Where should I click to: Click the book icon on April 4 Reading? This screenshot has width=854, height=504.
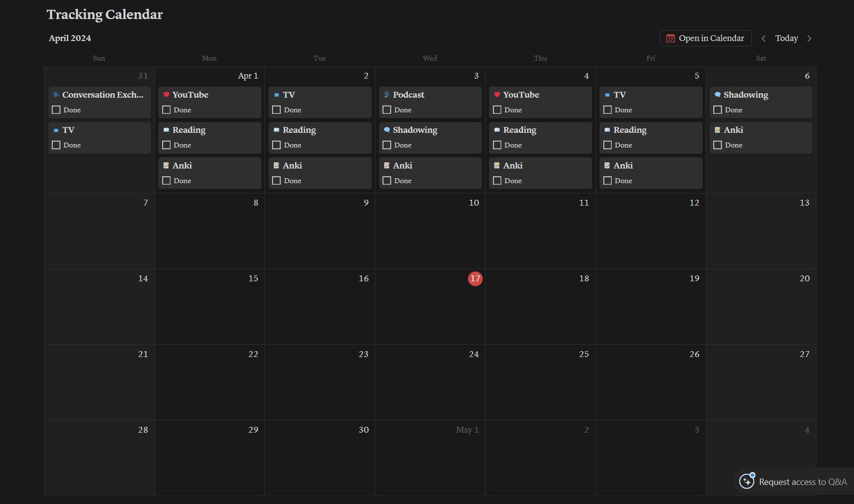(497, 130)
